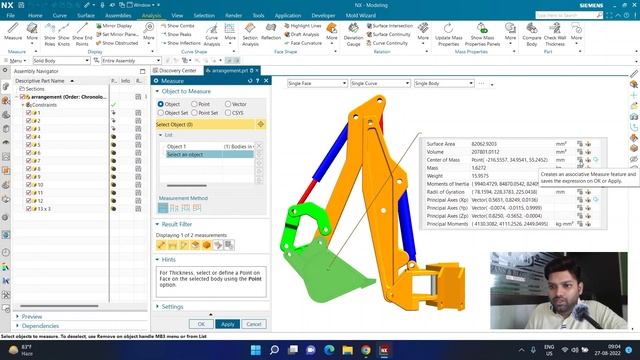Toggle checkbox for component 10
Screen dimensions: 640x360
[28, 184]
